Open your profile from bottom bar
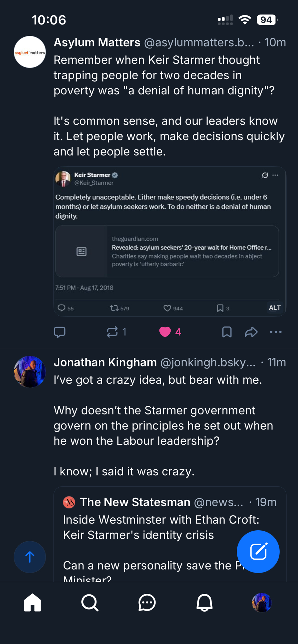Image resolution: width=298 pixels, height=644 pixels. (x=262, y=602)
